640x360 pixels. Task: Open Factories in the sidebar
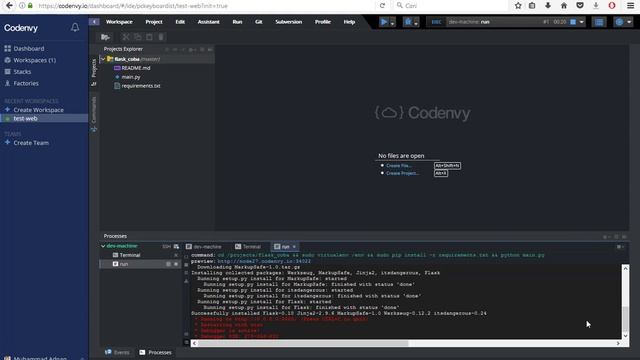[x=26, y=83]
